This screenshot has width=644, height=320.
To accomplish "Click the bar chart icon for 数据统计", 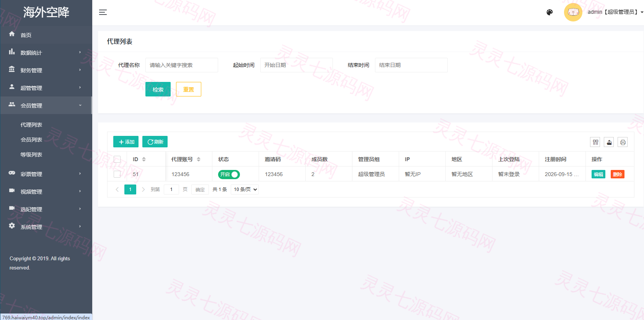I will (12, 52).
